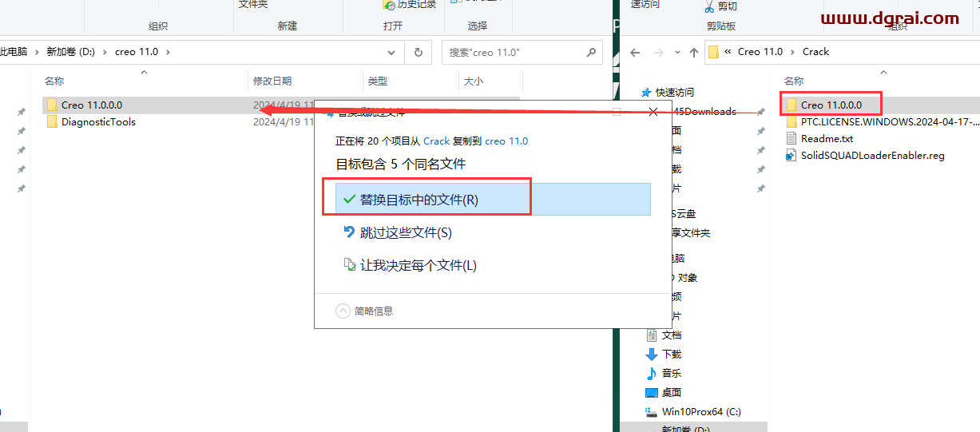Choose skip these files option
This screenshot has width=980, height=432.
[397, 232]
